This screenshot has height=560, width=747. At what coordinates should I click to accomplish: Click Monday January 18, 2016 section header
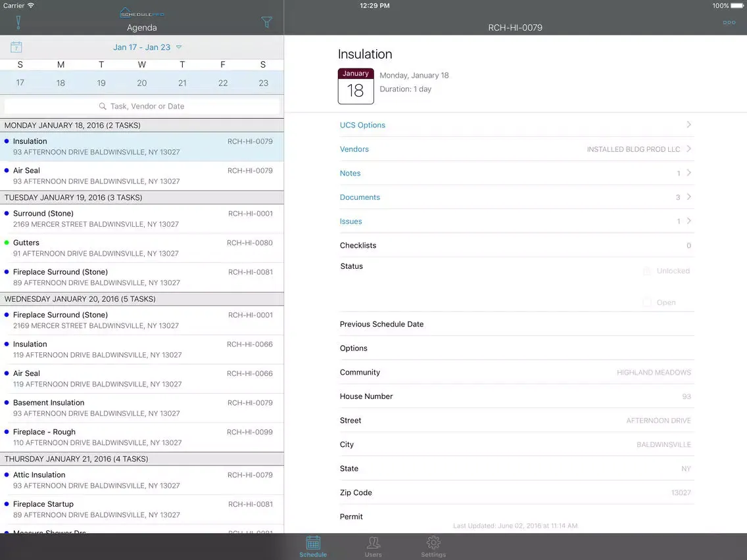tap(142, 126)
